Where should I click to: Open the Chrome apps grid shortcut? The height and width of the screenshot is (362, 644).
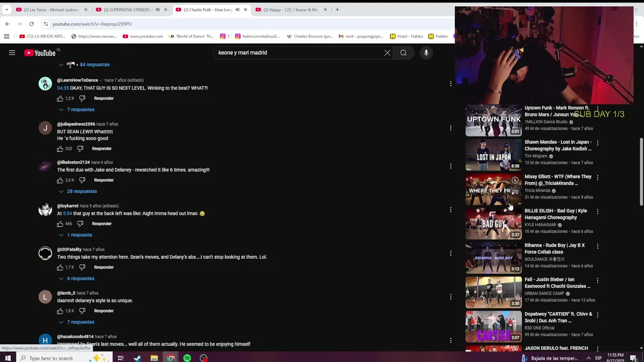(7, 36)
